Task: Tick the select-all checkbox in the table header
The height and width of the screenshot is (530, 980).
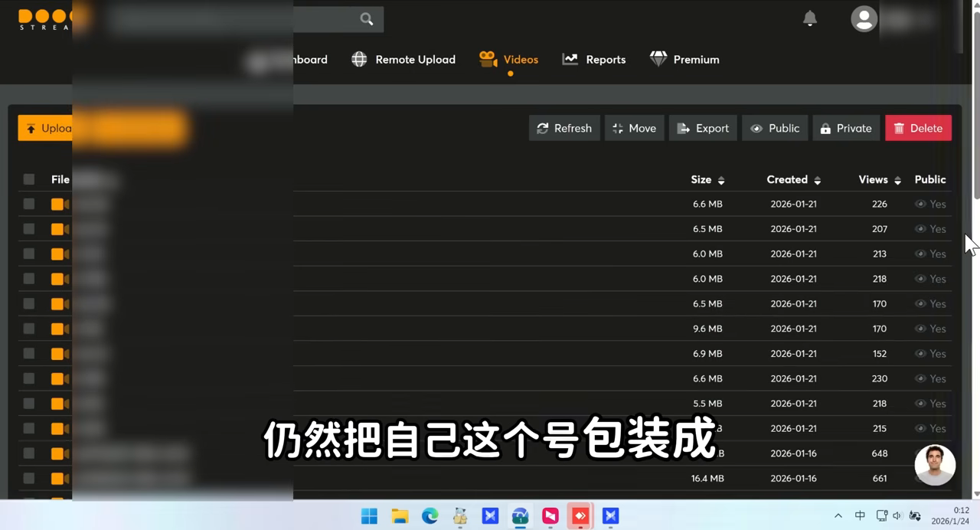Action: point(29,179)
